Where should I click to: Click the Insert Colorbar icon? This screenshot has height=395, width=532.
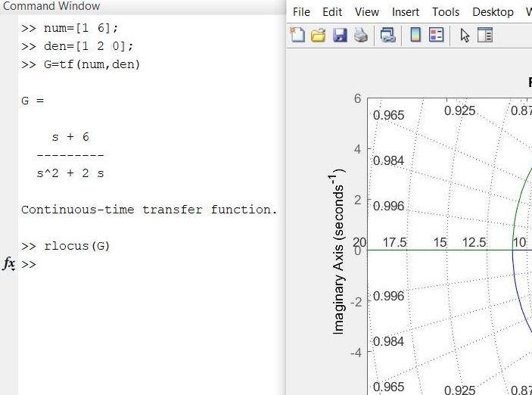[x=415, y=35]
